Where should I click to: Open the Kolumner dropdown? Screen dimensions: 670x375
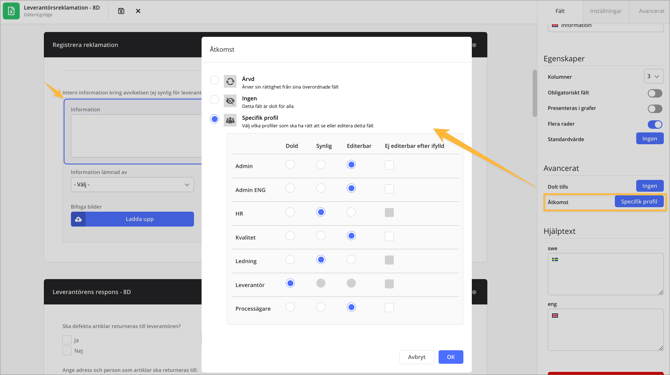tap(653, 76)
